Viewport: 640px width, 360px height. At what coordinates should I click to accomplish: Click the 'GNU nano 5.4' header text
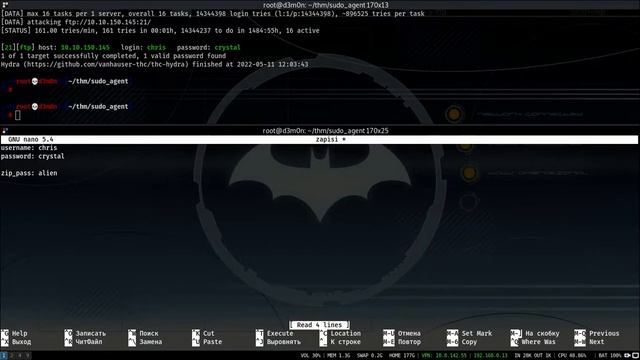(x=31, y=140)
